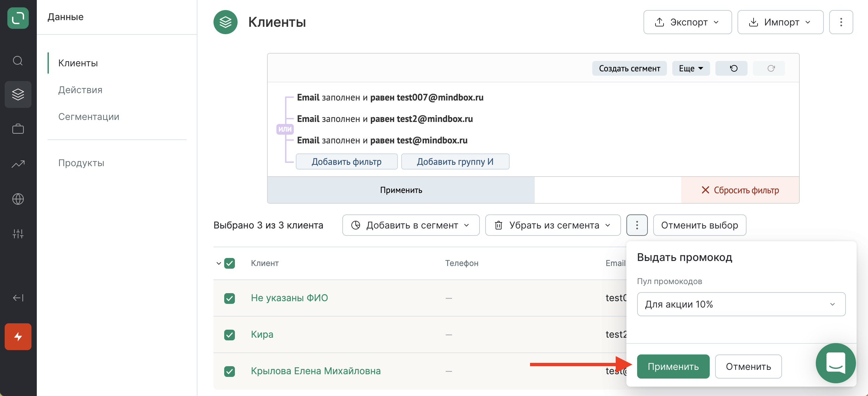Screen dimensions: 868x396
Task: Click the 'Телефон' column header
Action: [x=462, y=263]
